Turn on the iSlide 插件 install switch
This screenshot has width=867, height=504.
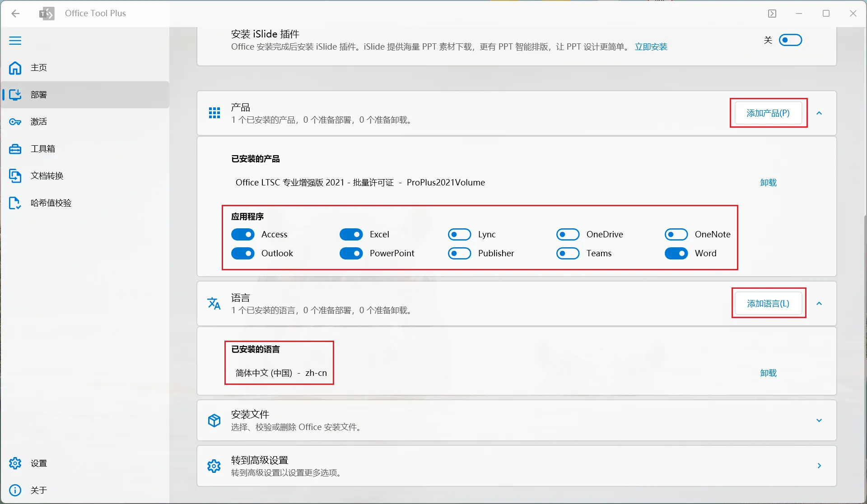point(791,40)
